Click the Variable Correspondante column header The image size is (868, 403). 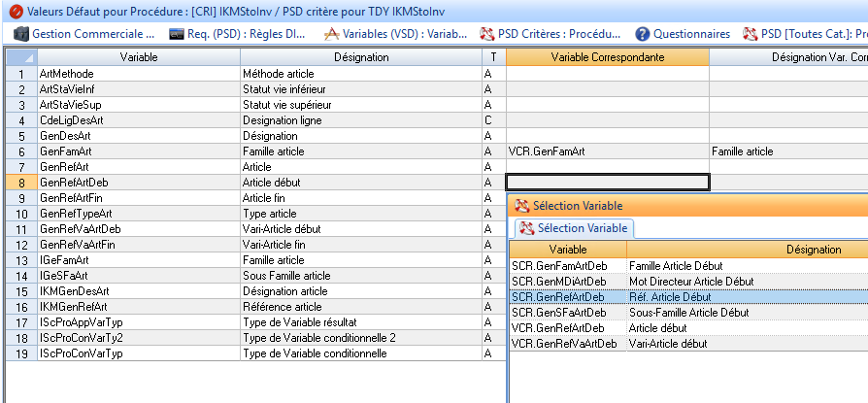click(607, 57)
